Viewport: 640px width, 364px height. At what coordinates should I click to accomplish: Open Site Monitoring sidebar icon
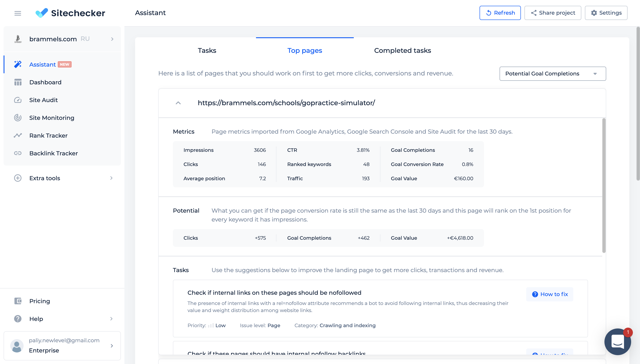pos(18,118)
